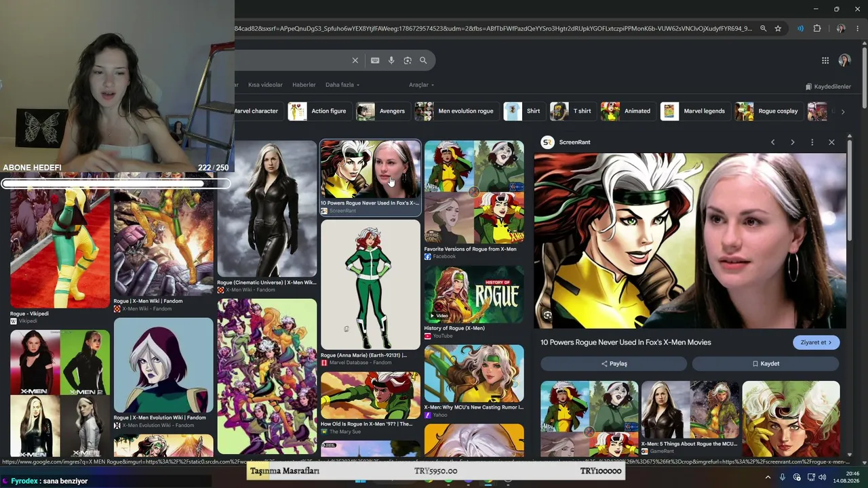The height and width of the screenshot is (488, 868).
Task: Open the Kaydedilenler saved items
Action: [x=828, y=87]
